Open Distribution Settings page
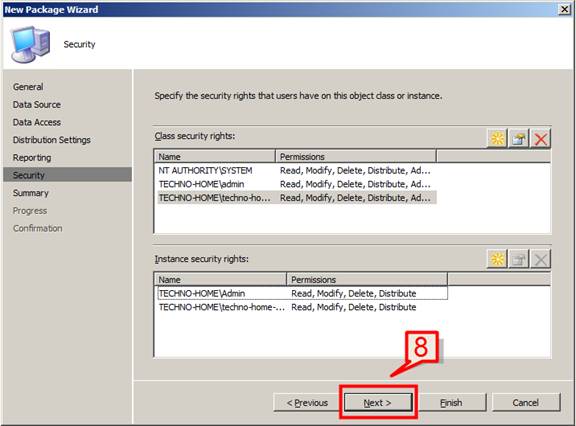Image resolution: width=576 pixels, height=426 pixels. coord(51,140)
